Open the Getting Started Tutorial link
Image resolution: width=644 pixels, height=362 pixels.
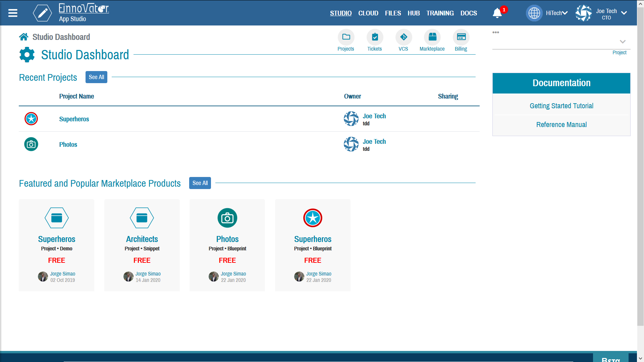561,106
